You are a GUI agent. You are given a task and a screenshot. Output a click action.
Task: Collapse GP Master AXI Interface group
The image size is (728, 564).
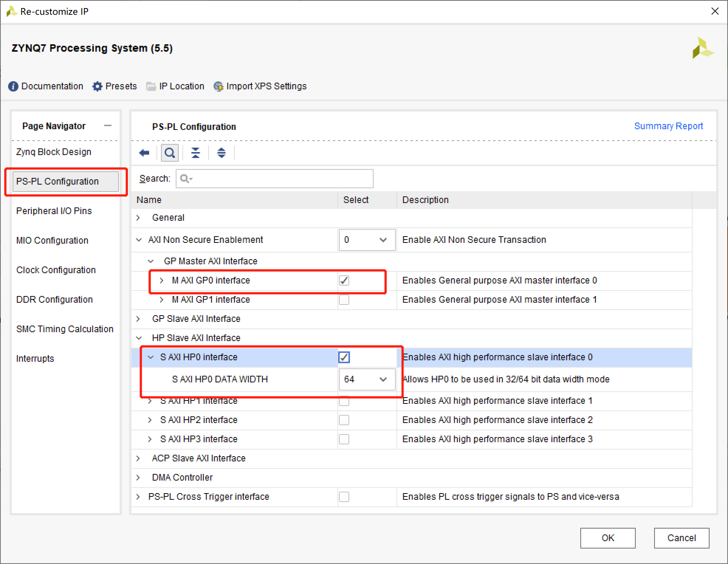pyautogui.click(x=151, y=261)
